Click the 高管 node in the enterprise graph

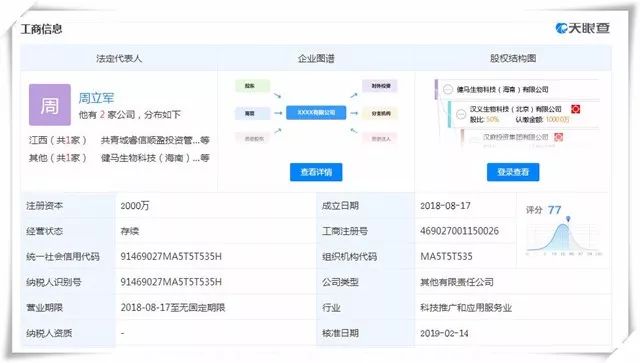pos(252,113)
